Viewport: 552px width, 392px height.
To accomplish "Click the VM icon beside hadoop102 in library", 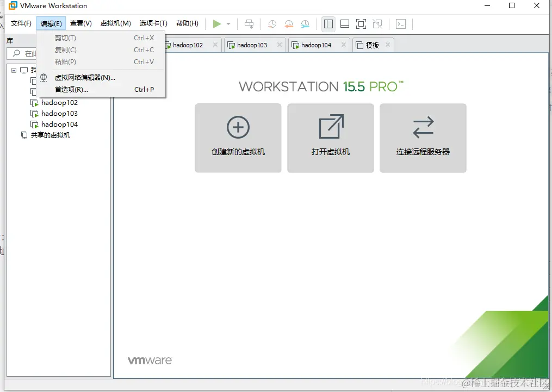I will coord(34,103).
